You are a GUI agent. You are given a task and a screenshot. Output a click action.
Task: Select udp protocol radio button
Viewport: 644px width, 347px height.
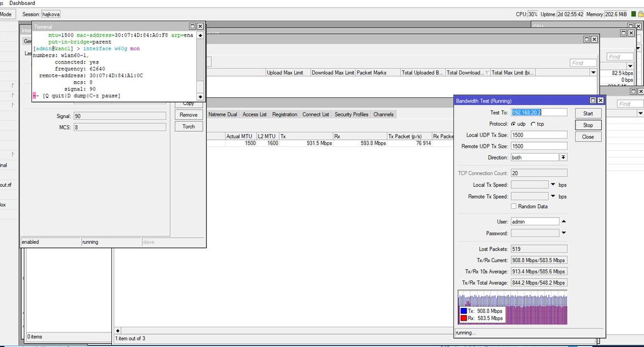513,124
